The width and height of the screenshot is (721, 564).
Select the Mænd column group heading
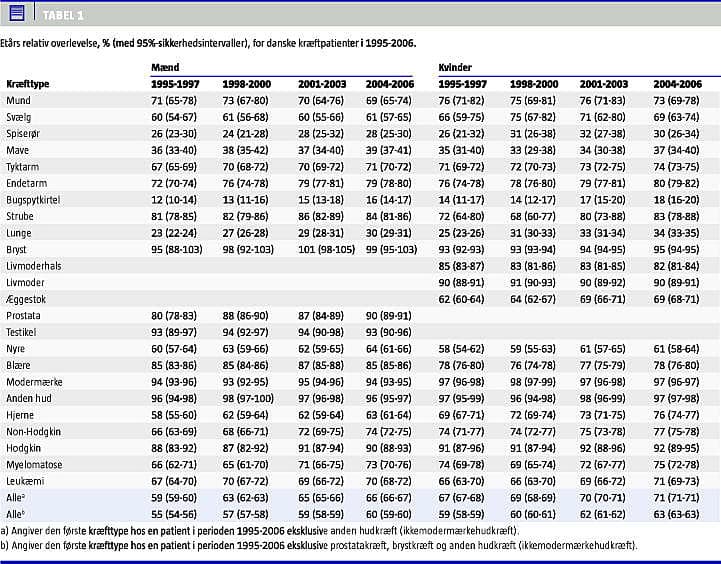pyautogui.click(x=164, y=67)
